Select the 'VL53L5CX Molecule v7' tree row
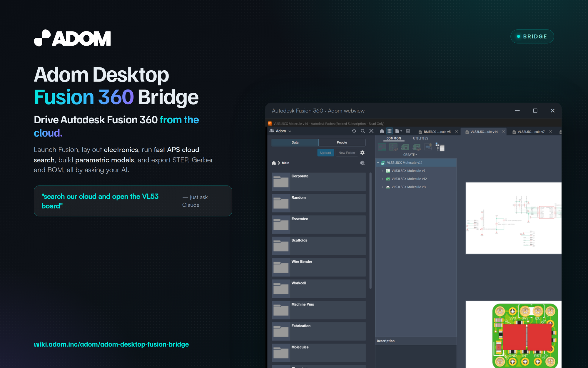Screen dimensions: 588x368 coord(416,171)
